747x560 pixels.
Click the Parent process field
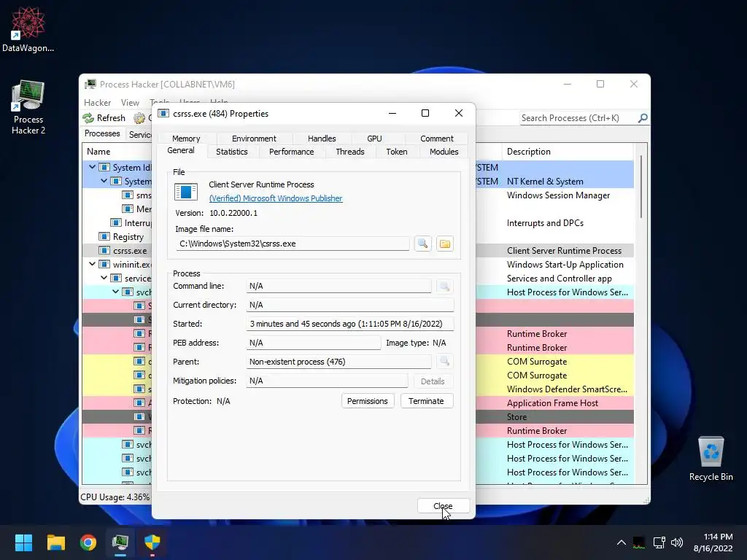(338, 362)
